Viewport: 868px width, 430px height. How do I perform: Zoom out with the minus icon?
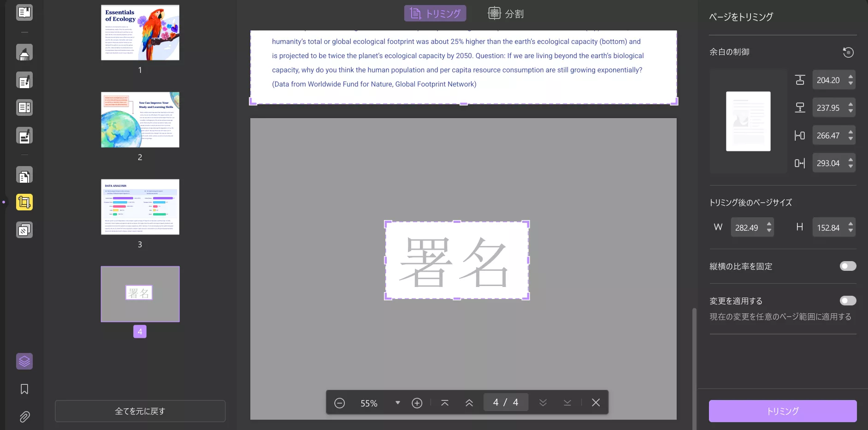pyautogui.click(x=340, y=403)
